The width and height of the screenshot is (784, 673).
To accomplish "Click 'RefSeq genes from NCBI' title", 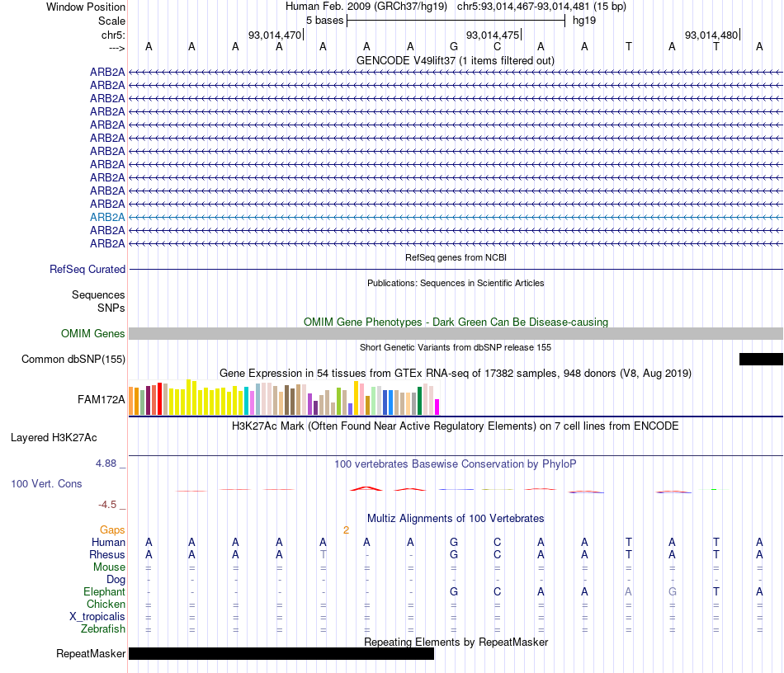I will pyautogui.click(x=456, y=258).
